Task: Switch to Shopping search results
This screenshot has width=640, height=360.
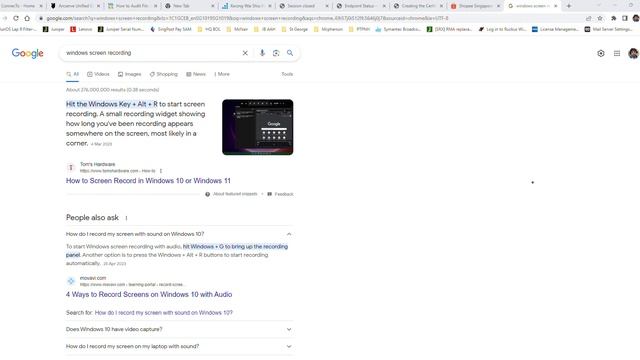Action: [164, 74]
